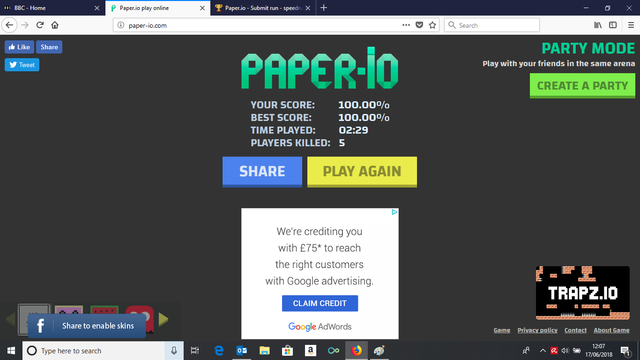Open the About Game link
Viewport: 640px width, 360px height.
(611, 330)
